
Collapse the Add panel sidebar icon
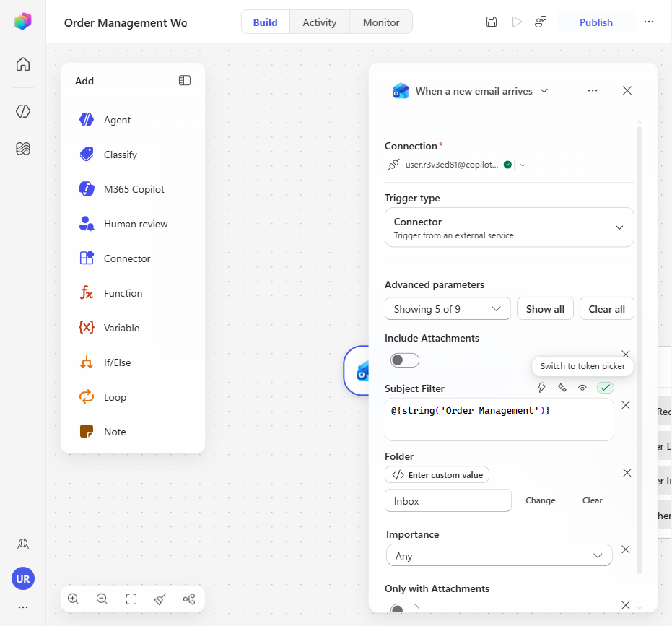tap(185, 81)
